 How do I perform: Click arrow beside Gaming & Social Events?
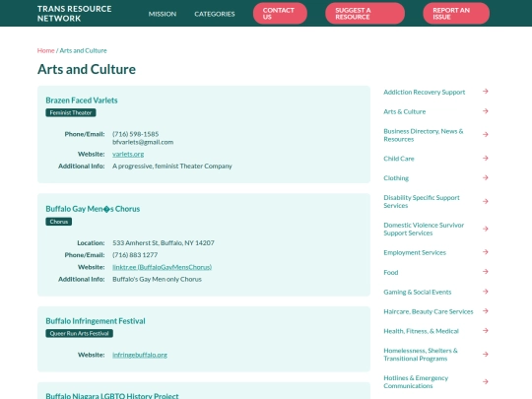[486, 292]
